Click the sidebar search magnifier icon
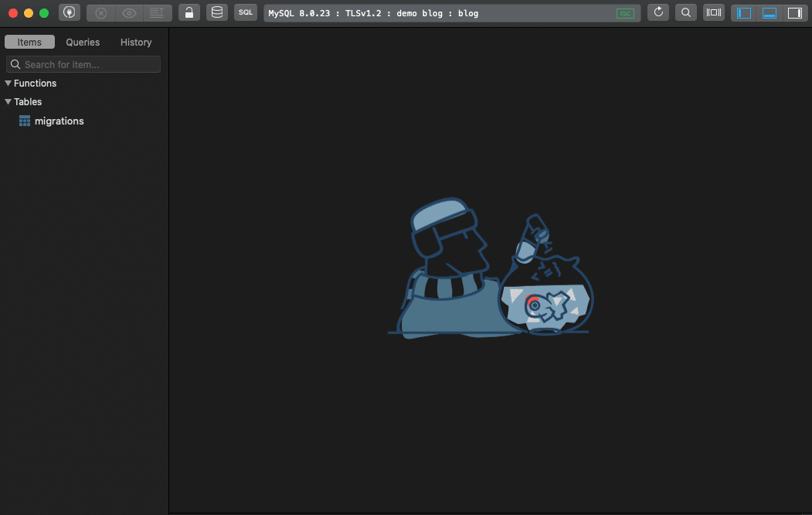This screenshot has height=515, width=812. (x=15, y=64)
